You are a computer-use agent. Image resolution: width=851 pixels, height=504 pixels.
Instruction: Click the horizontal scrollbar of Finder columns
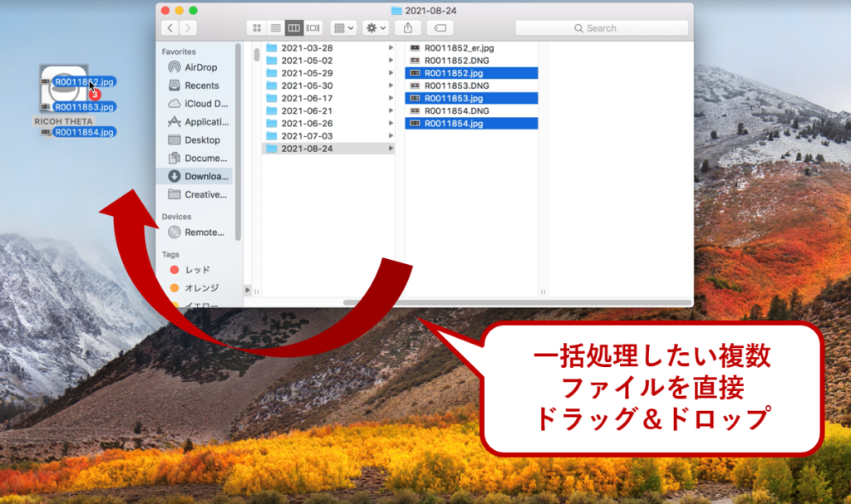tap(517, 302)
